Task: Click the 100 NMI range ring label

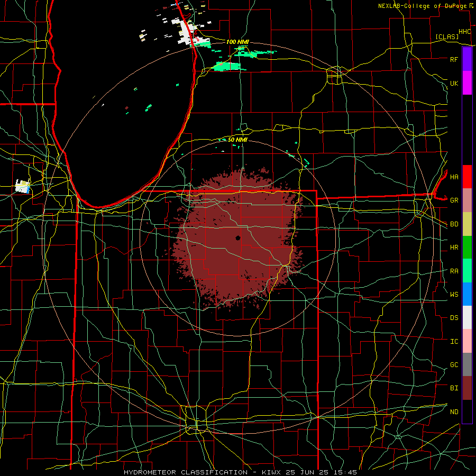Action: pyautogui.click(x=237, y=42)
